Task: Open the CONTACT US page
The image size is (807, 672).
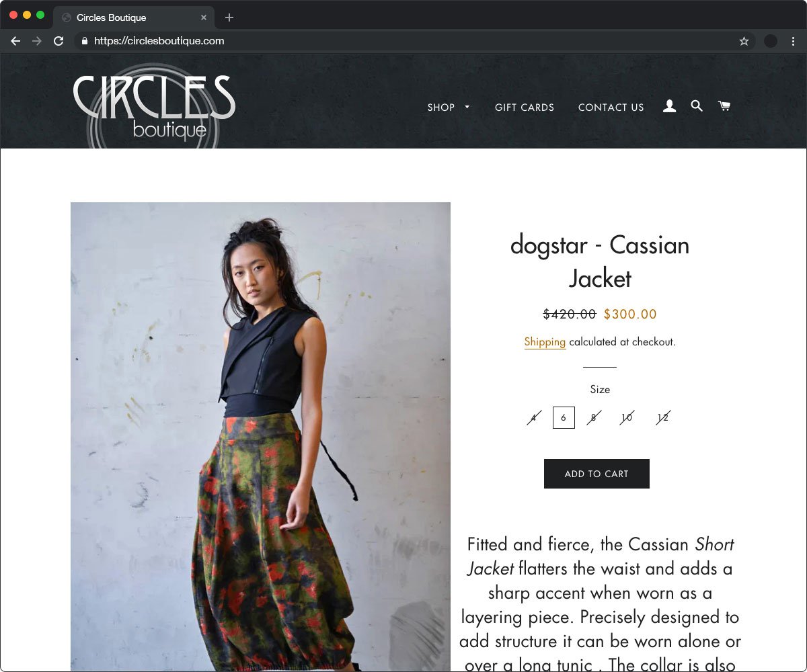Action: (x=611, y=108)
